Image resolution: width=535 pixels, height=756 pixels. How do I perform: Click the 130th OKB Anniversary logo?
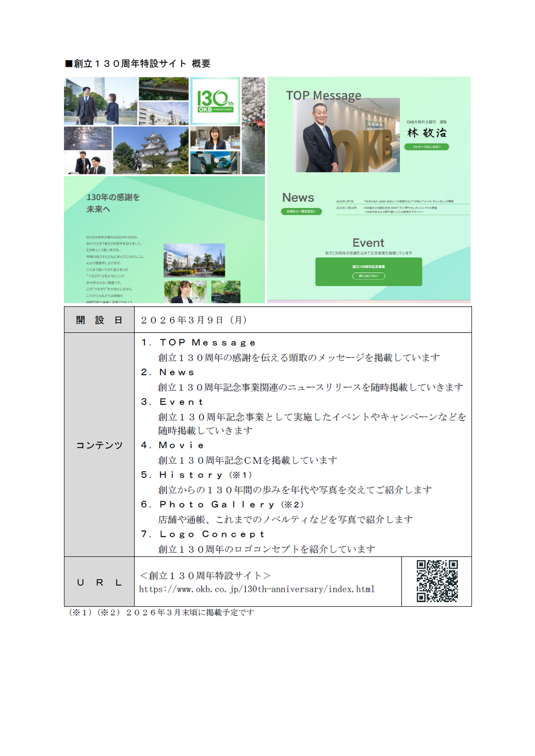pyautogui.click(x=214, y=101)
